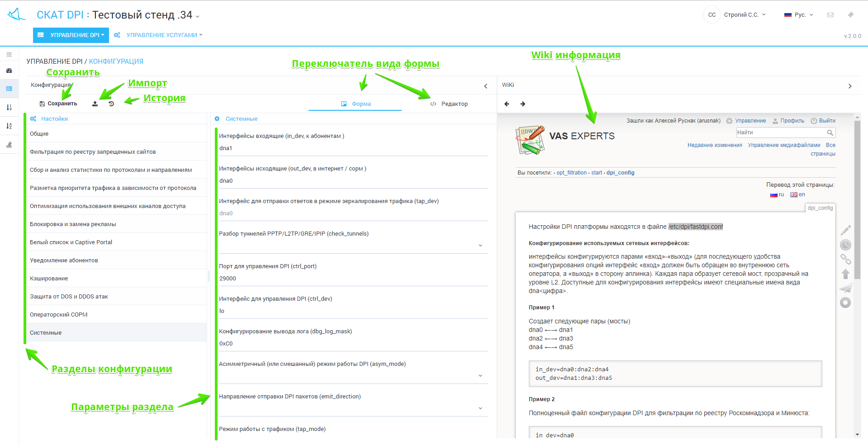868x445 pixels.
Task: Click the ctrl_port input field
Action: 353,279
